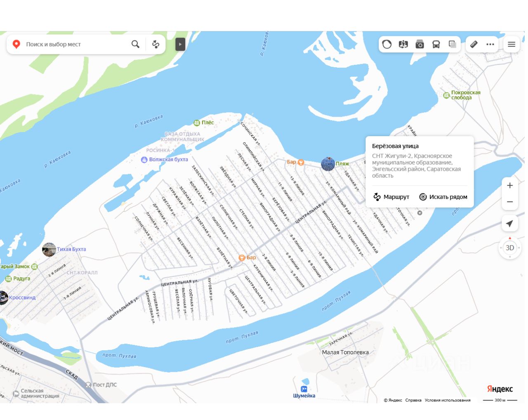Click the 'Клубничная ул.' street label
The width and height of the screenshot is (528, 420).
[263, 278]
